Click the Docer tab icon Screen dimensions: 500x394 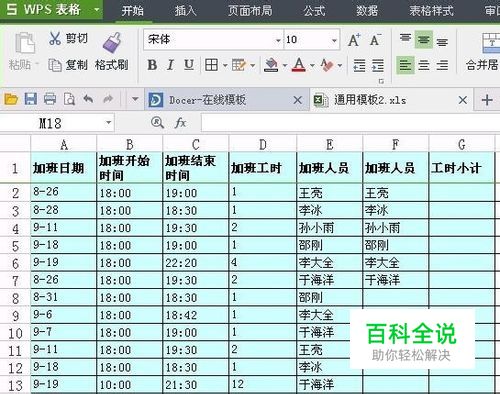[x=156, y=100]
